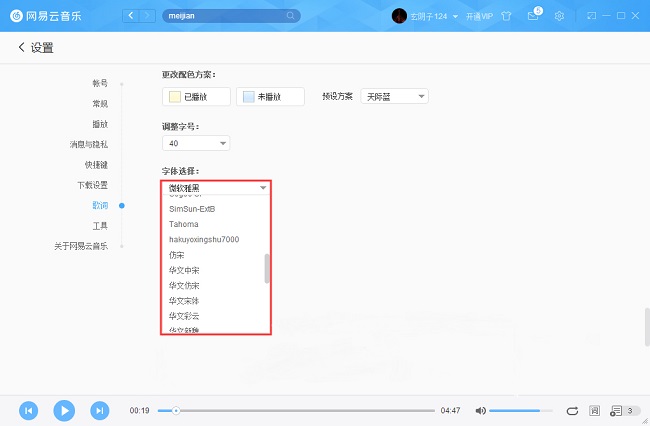650x426 pixels.
Task: Select 关于网易云音乐 section
Action: (81, 246)
